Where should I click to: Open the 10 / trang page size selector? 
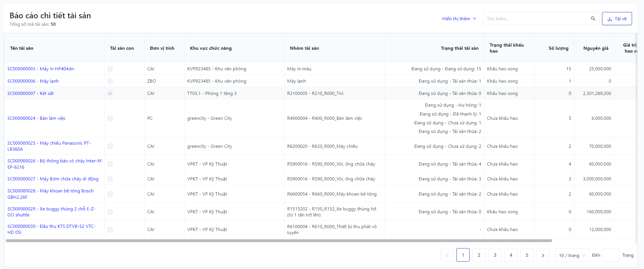click(x=572, y=255)
